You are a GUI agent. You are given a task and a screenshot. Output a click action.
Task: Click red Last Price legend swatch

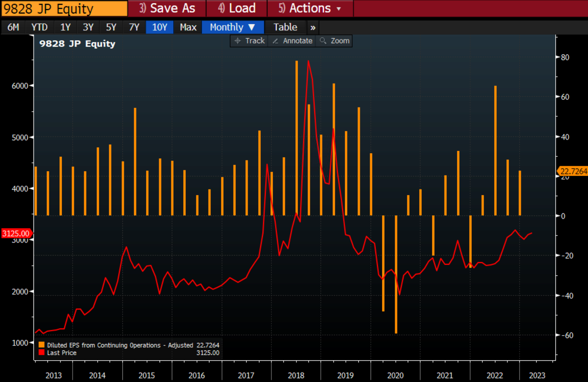[41, 352]
